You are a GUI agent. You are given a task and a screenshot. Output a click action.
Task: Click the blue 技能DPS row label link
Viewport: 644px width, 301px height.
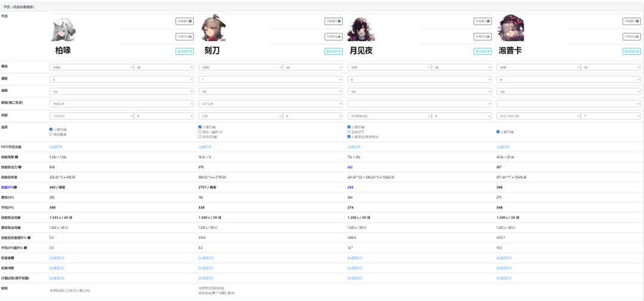click(7, 187)
